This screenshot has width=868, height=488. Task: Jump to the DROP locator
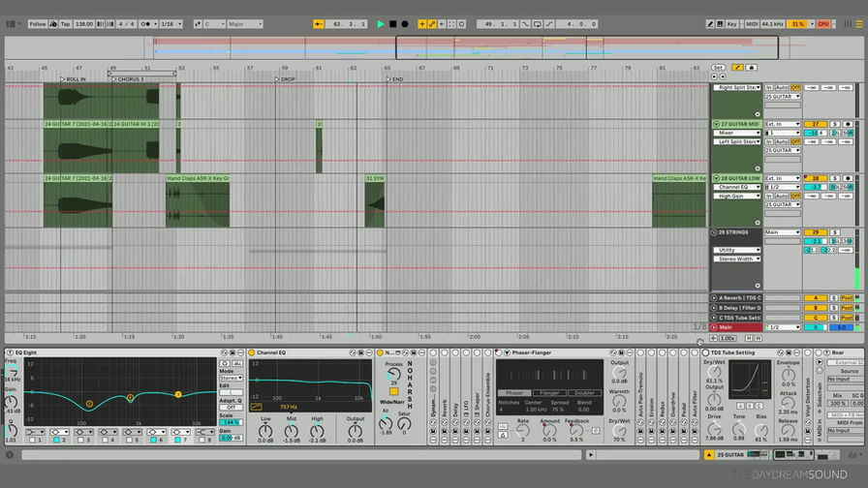pos(285,79)
